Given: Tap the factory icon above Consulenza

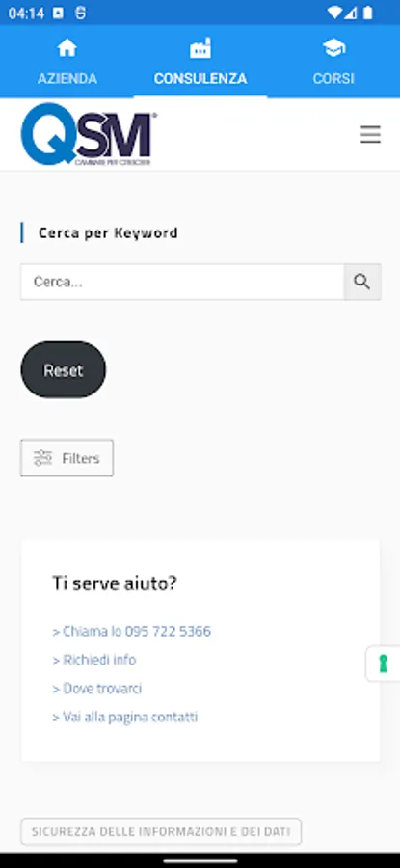Looking at the screenshot, I should pyautogui.click(x=200, y=48).
